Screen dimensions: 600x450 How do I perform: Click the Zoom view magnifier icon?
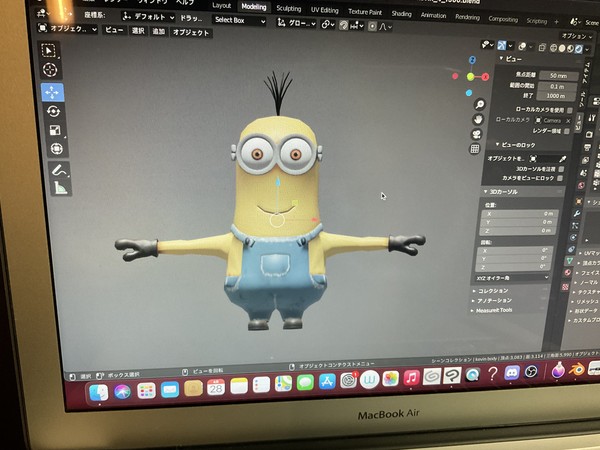pyautogui.click(x=479, y=104)
